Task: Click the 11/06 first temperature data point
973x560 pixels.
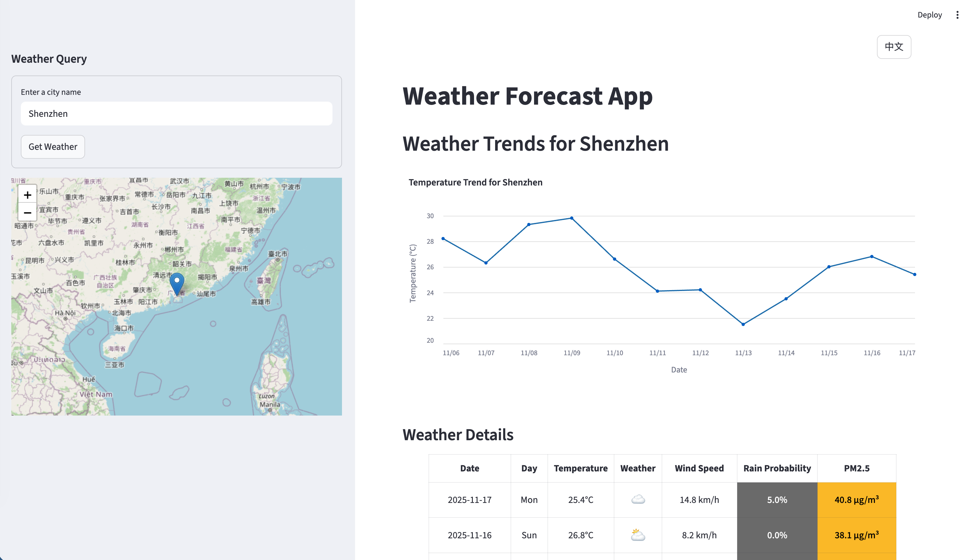Action: pyautogui.click(x=443, y=239)
